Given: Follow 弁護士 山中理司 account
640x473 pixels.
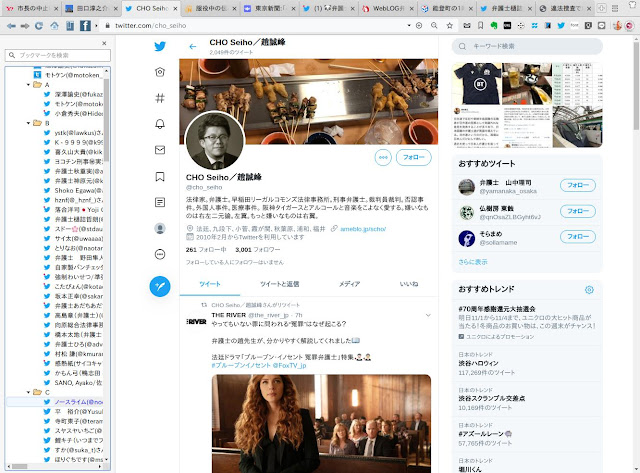Looking at the screenshot, I should [x=578, y=185].
